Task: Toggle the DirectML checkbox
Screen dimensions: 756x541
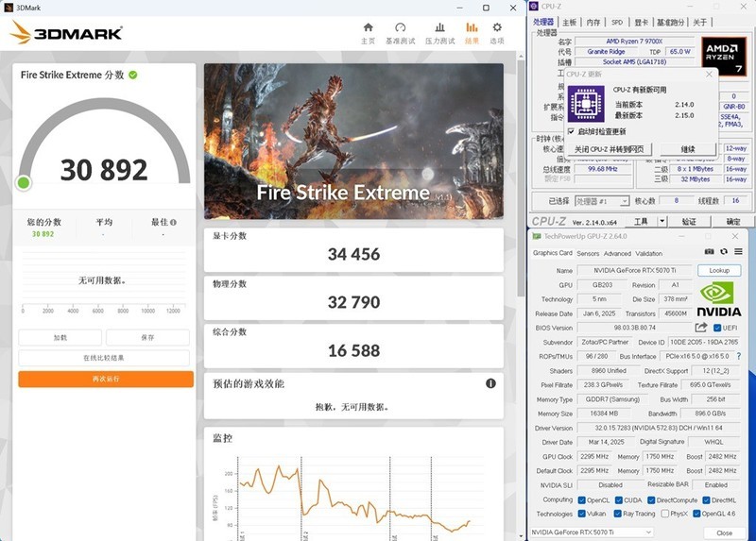Action: coord(706,500)
